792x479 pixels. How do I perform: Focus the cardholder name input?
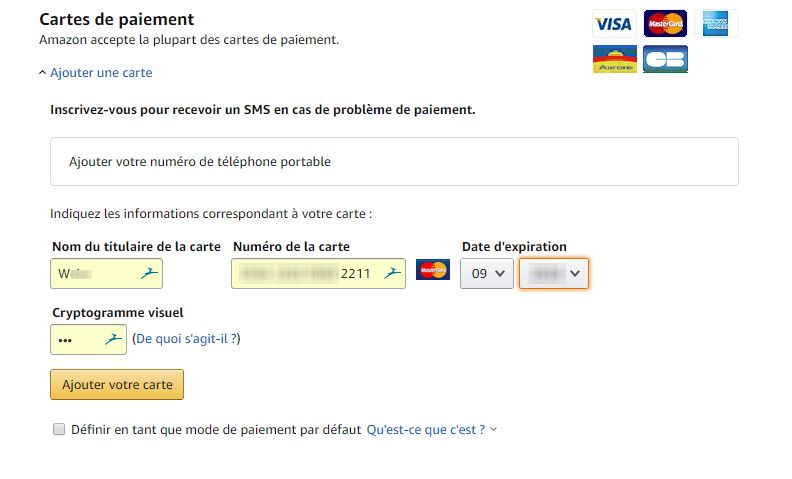pyautogui.click(x=95, y=273)
